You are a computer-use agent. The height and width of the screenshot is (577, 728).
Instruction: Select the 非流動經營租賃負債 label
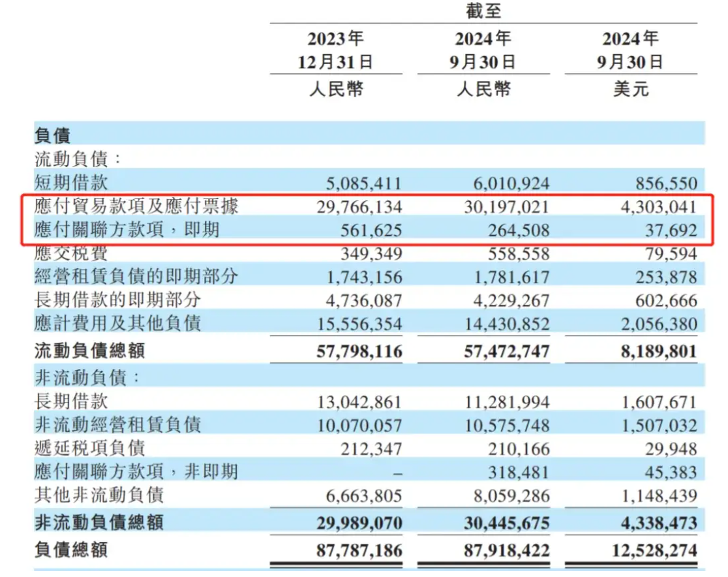(117, 425)
